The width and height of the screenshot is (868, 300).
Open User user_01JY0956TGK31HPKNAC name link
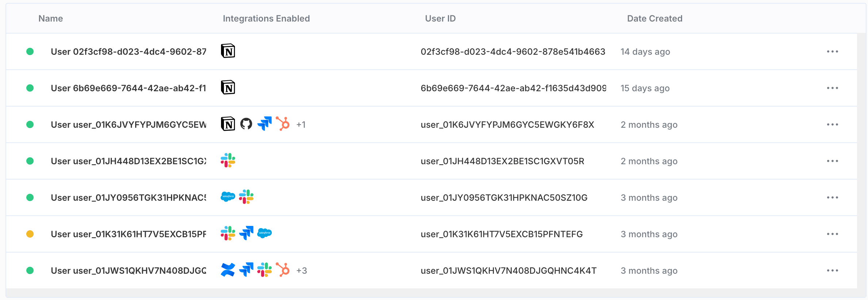(x=128, y=198)
